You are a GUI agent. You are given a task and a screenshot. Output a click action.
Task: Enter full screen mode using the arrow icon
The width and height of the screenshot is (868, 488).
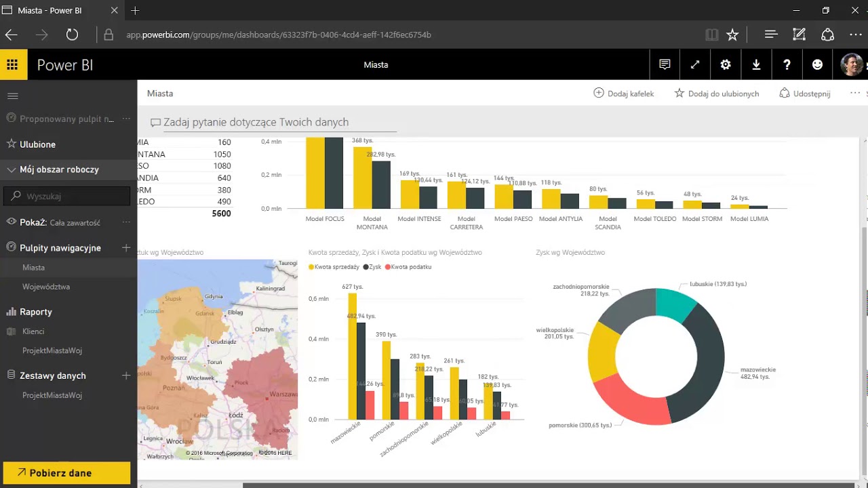[x=695, y=65]
